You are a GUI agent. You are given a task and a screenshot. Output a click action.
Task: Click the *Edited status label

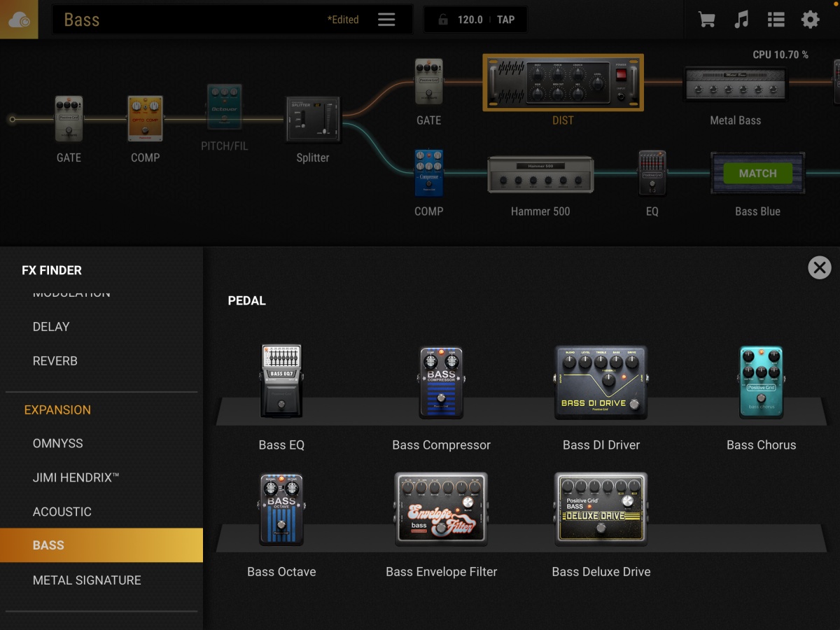[x=343, y=20]
